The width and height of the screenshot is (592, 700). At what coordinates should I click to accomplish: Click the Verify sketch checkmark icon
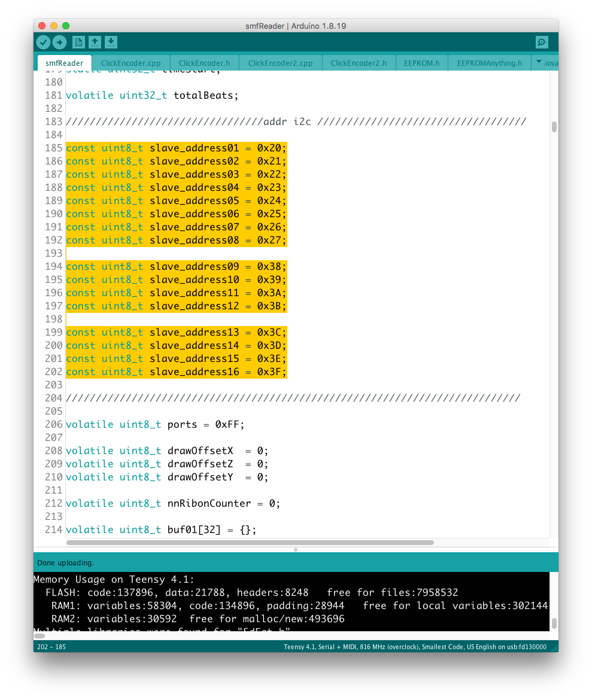43,42
